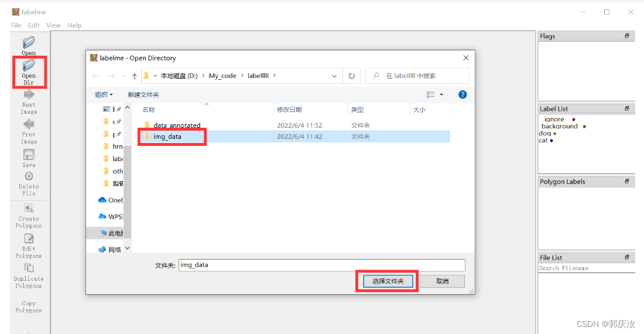
Task: Select background in Label List
Action: click(x=559, y=126)
